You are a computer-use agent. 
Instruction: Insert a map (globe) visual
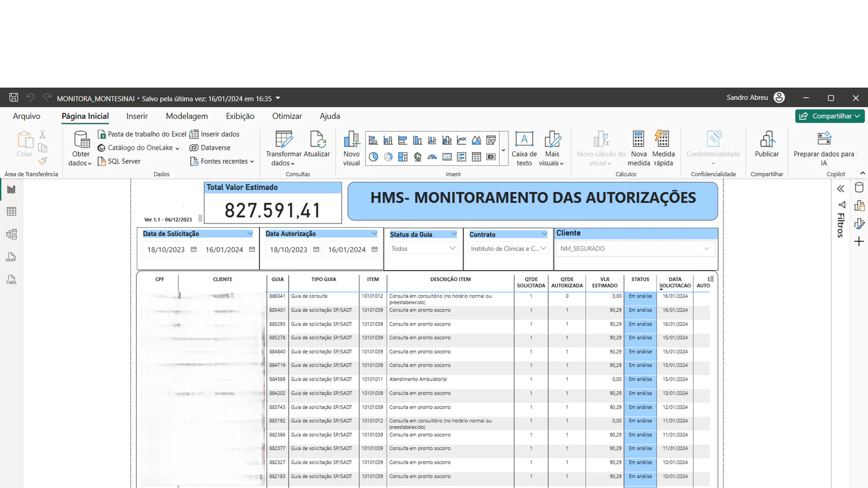[417, 157]
